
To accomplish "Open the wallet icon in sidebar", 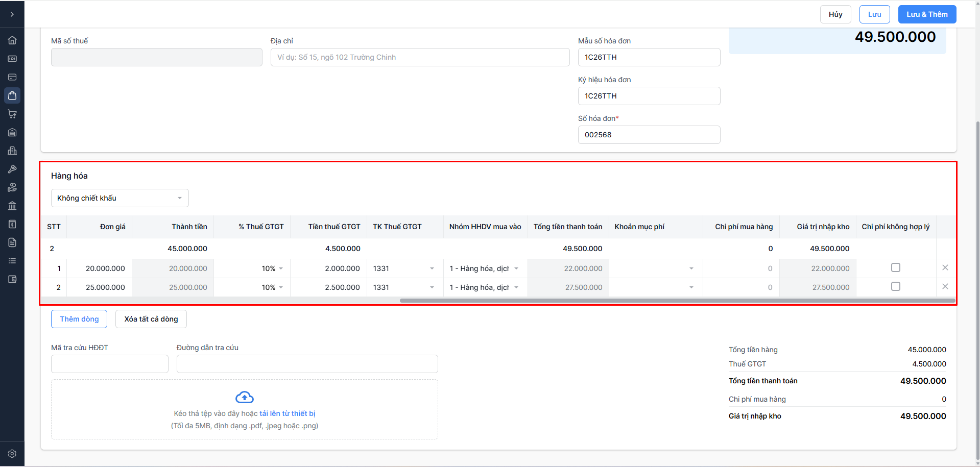I will coord(12,279).
